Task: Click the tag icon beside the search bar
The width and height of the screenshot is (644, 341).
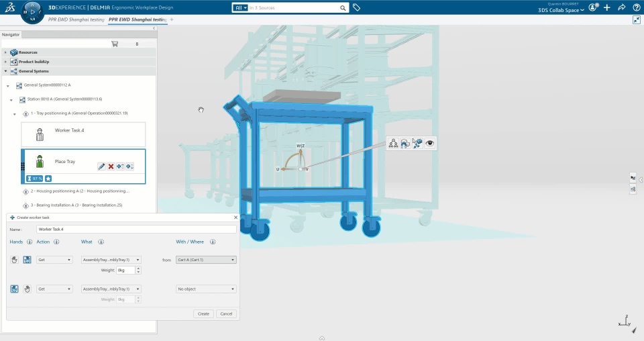Action: click(357, 7)
